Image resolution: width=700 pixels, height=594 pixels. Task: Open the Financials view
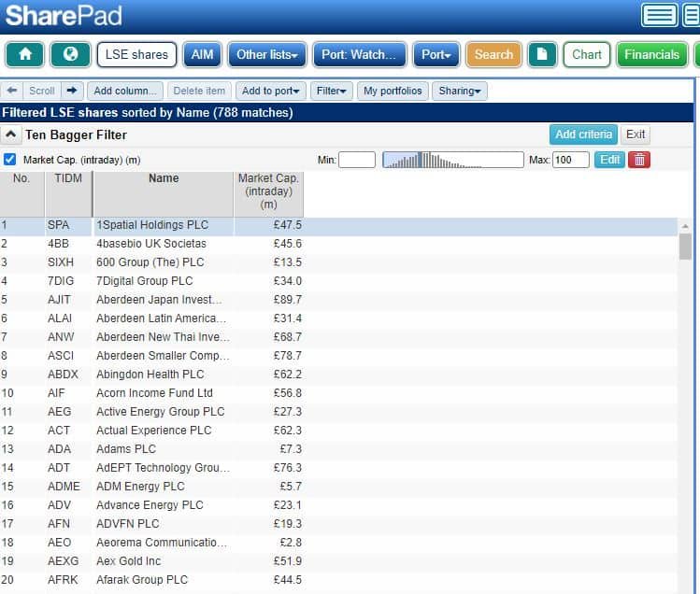tap(651, 54)
